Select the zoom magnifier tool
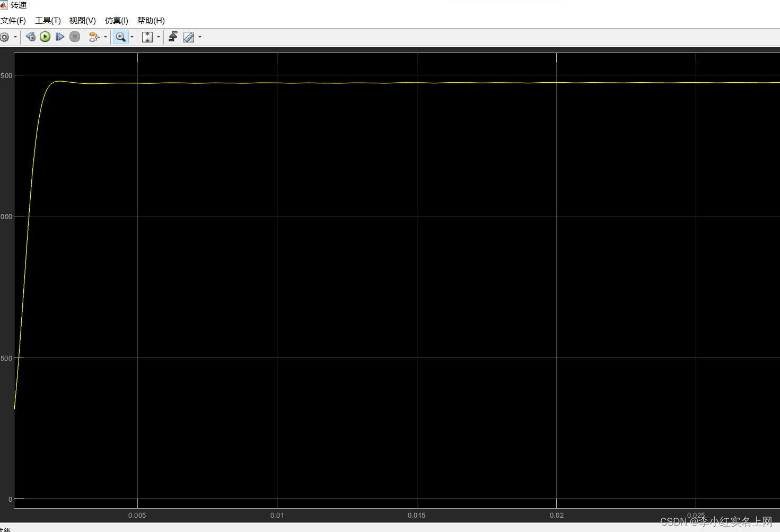This screenshot has height=532, width=780. (x=120, y=37)
